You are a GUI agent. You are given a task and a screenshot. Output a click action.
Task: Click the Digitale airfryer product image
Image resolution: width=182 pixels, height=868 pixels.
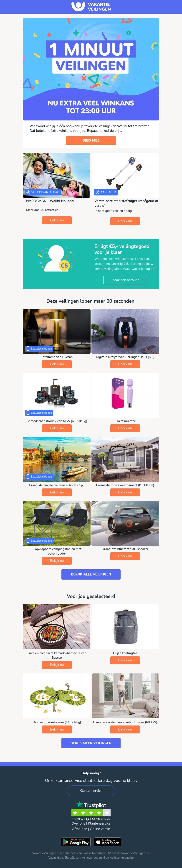[x=125, y=331]
